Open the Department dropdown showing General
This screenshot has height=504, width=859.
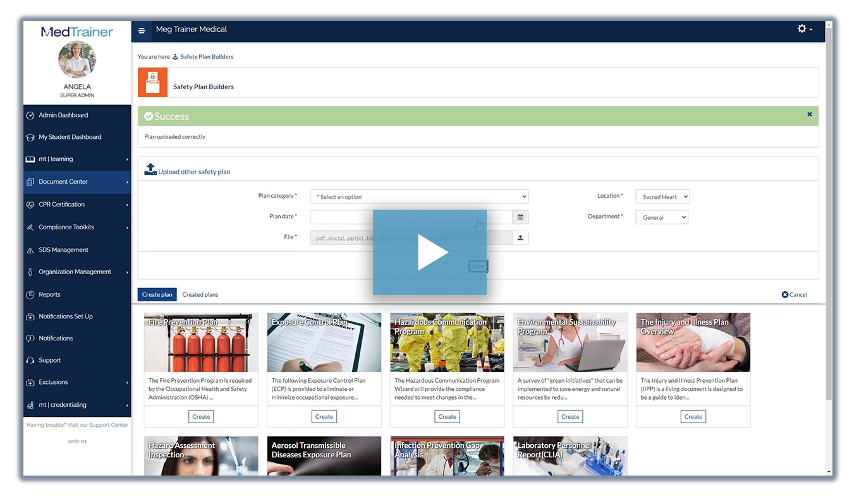pos(661,217)
